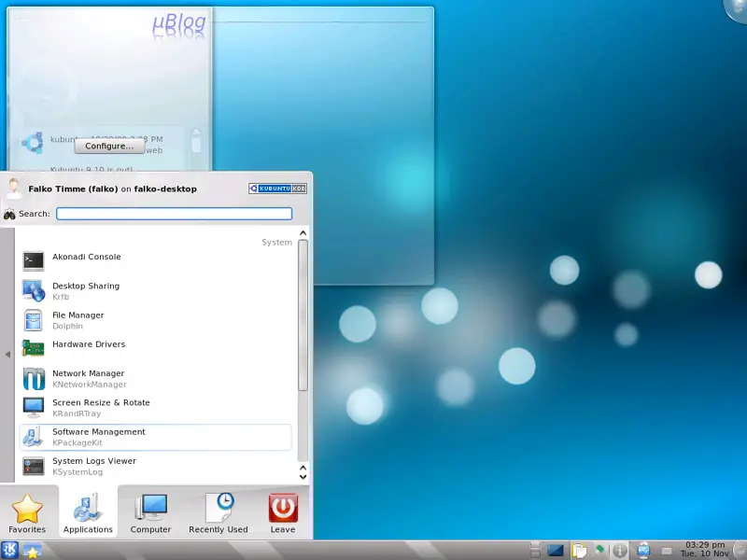The height and width of the screenshot is (560, 747).
Task: Click the Configure... button on the µBlog widget
Action: [109, 147]
